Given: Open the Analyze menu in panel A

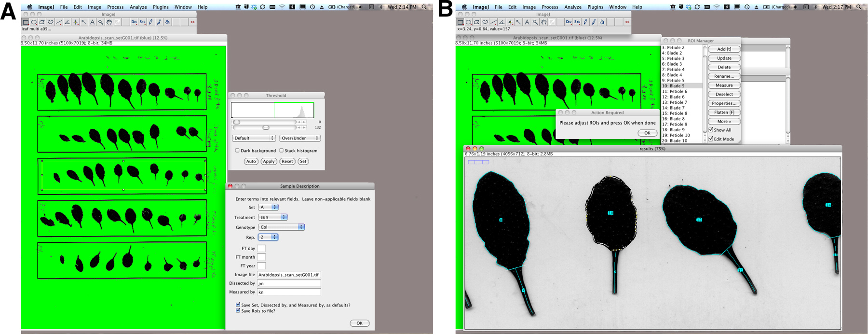Looking at the screenshot, I should (x=138, y=7).
